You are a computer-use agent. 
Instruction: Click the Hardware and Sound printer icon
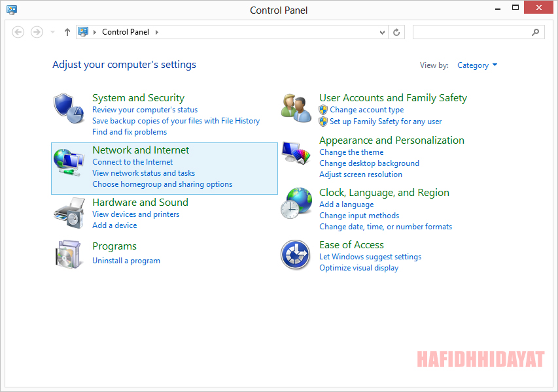[x=69, y=212]
